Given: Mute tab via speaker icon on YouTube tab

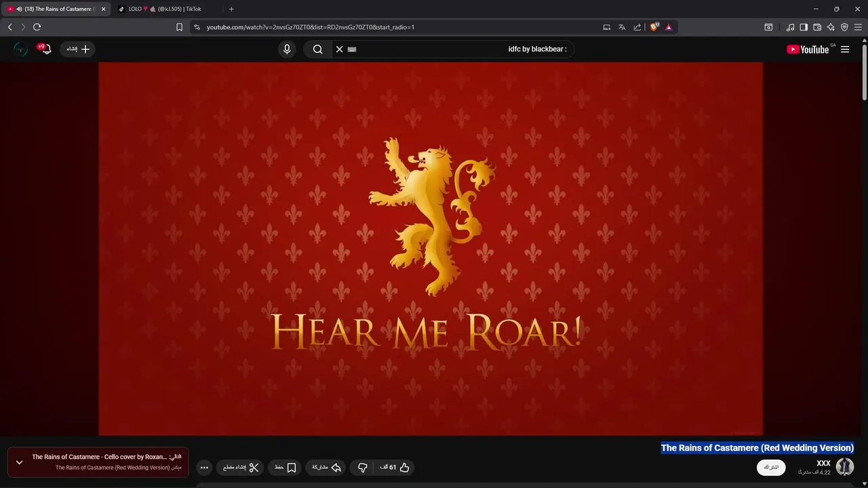Looking at the screenshot, I should click(x=20, y=9).
